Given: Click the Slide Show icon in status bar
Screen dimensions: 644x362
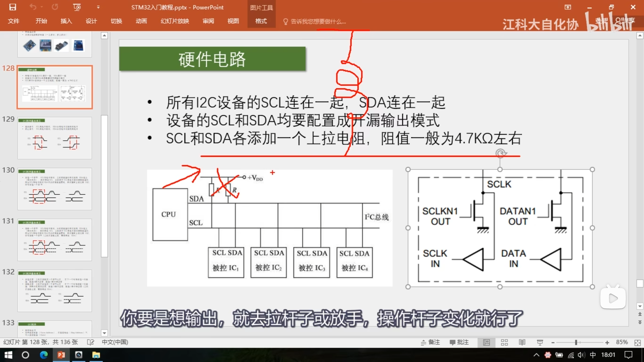Looking at the screenshot, I should click(540, 342).
